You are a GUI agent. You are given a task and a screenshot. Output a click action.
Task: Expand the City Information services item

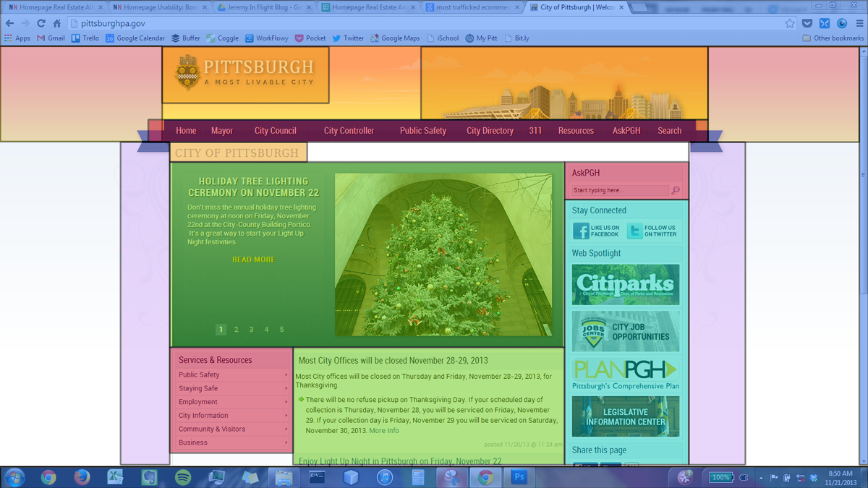click(232, 416)
